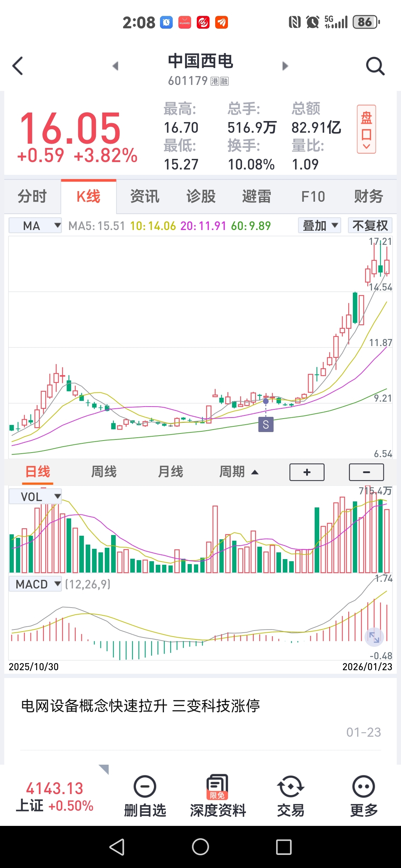The width and height of the screenshot is (401, 868).
Task: Tap the Huawei notification icon
Action: coord(184,22)
